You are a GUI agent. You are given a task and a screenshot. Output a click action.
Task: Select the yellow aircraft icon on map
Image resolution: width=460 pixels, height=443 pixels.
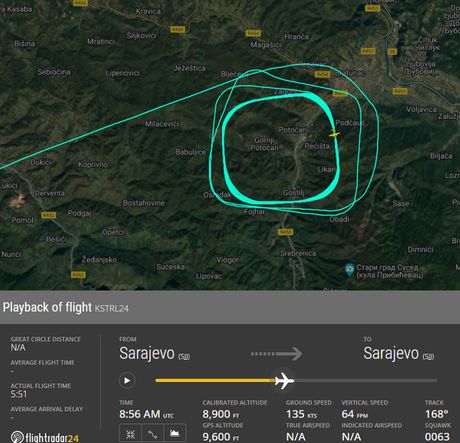(x=334, y=134)
